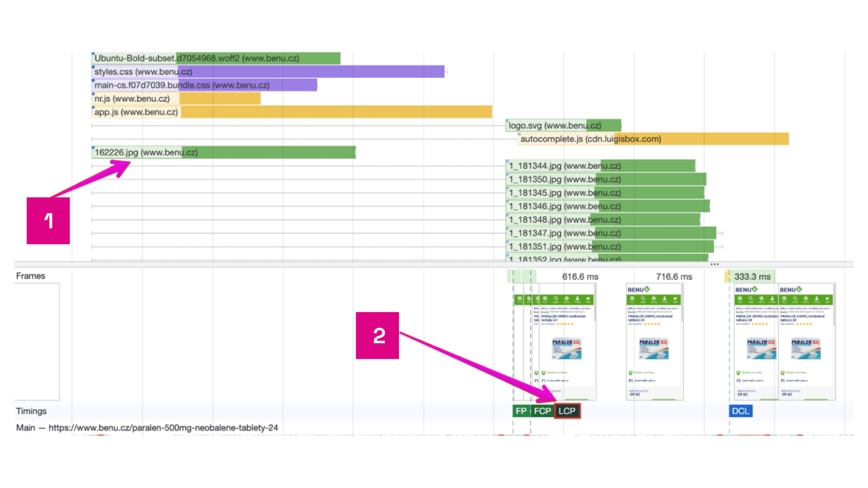Click the three-dots panel resize handle
This screenshot has height=488, width=868.
714,264
